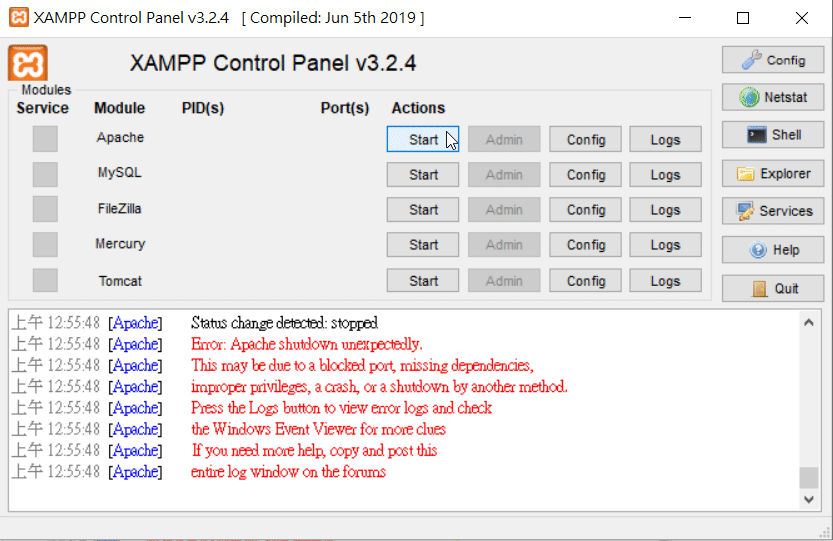Click the MySQL Admin button
The image size is (833, 541).
pos(504,175)
